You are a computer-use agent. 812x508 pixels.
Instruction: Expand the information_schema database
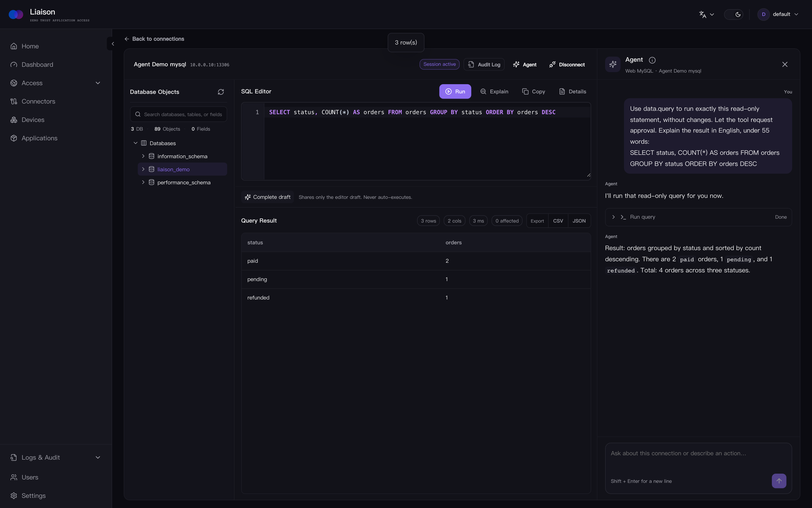pyautogui.click(x=143, y=156)
